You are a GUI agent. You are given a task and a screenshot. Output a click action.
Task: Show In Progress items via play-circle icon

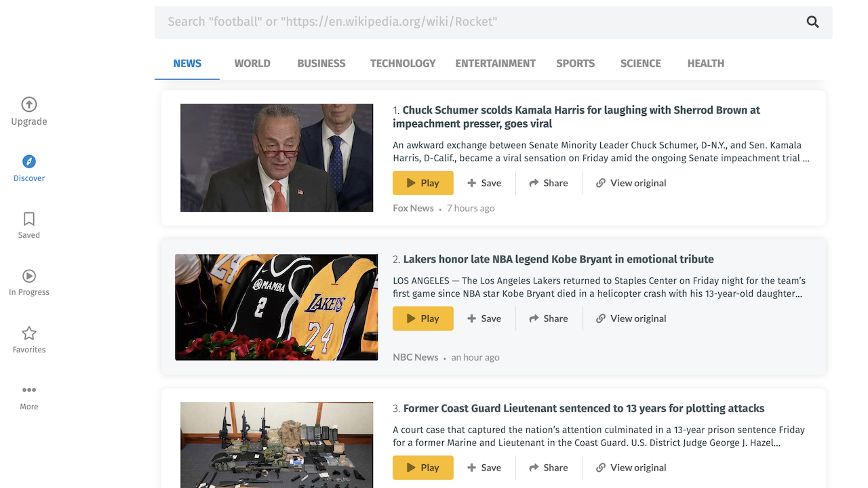coord(29,276)
